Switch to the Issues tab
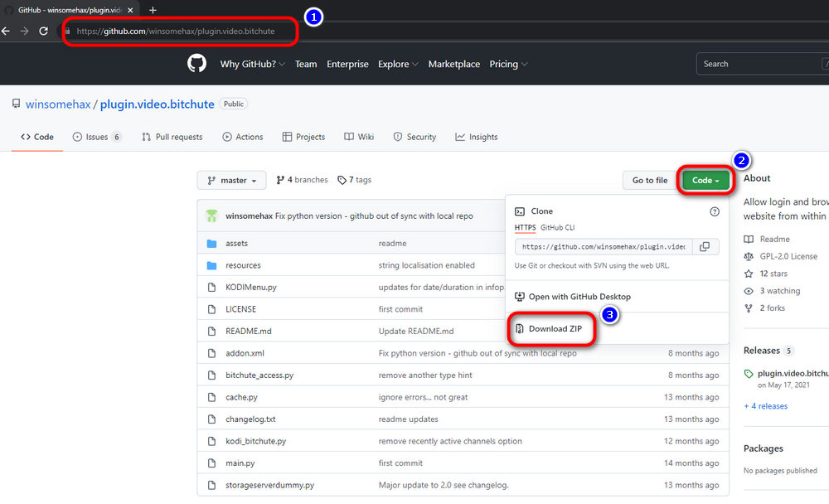The height and width of the screenshot is (504, 829). coord(97,137)
